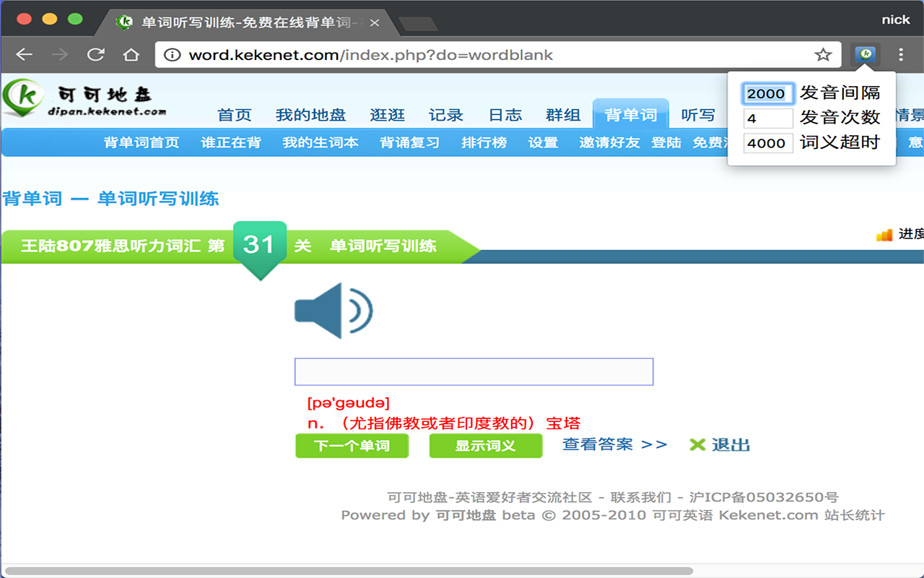Click the horizontal scrollbar at page bottom
This screenshot has width=924, height=578.
349,571
